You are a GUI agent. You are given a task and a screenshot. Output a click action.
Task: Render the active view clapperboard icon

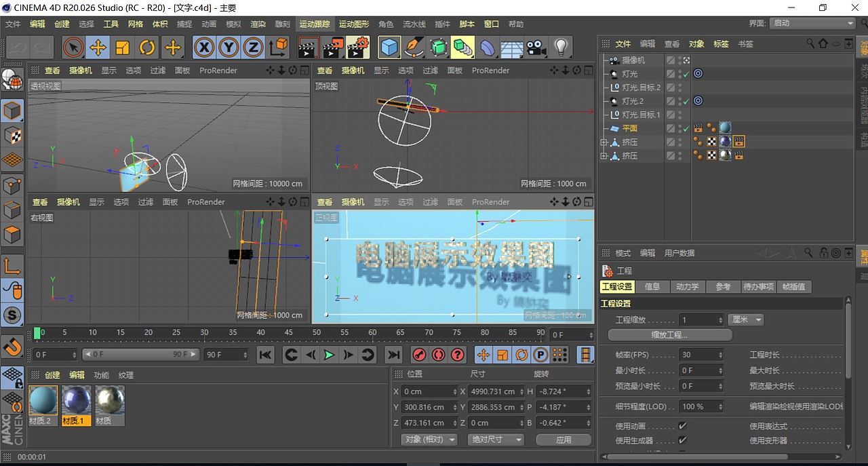(309, 47)
